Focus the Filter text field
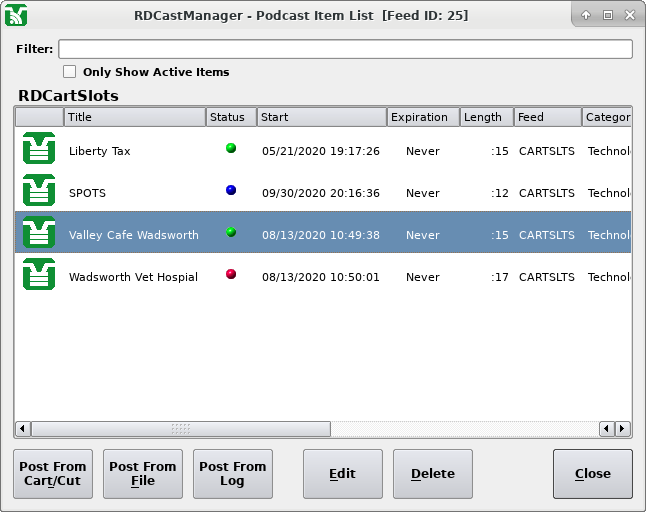Image resolution: width=646 pixels, height=512 pixels. pos(345,49)
